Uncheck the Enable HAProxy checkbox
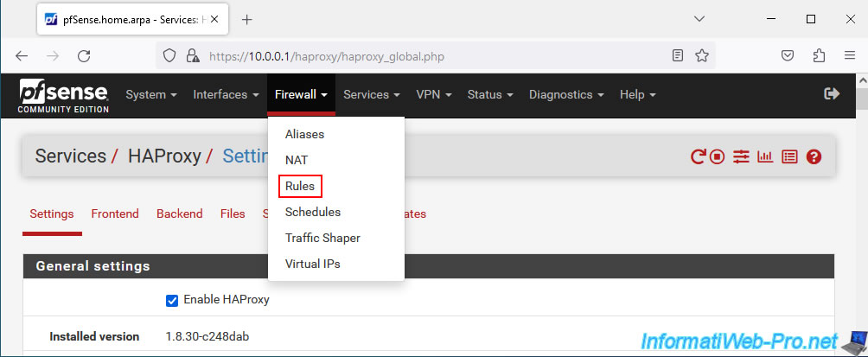This screenshot has height=357, width=868. [172, 301]
